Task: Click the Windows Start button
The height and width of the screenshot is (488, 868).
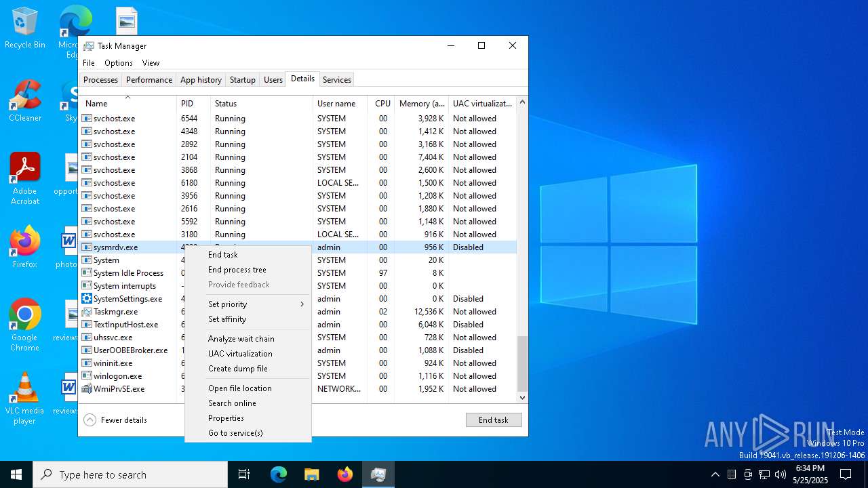Action: (16, 474)
